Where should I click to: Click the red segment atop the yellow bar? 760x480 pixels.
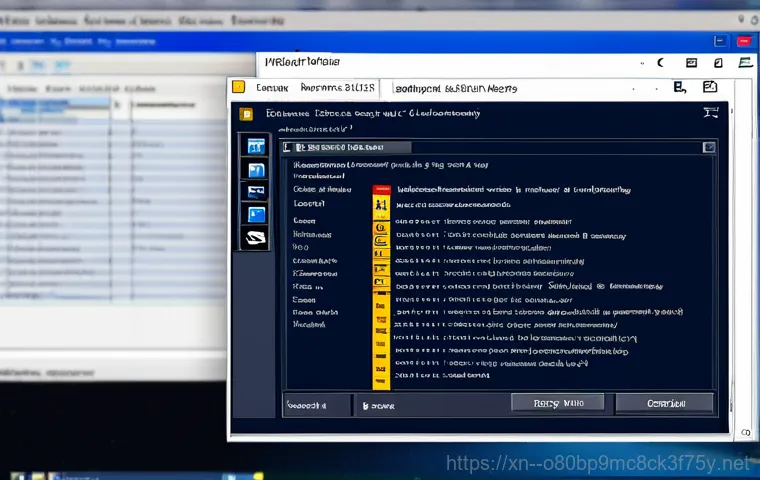click(x=380, y=189)
